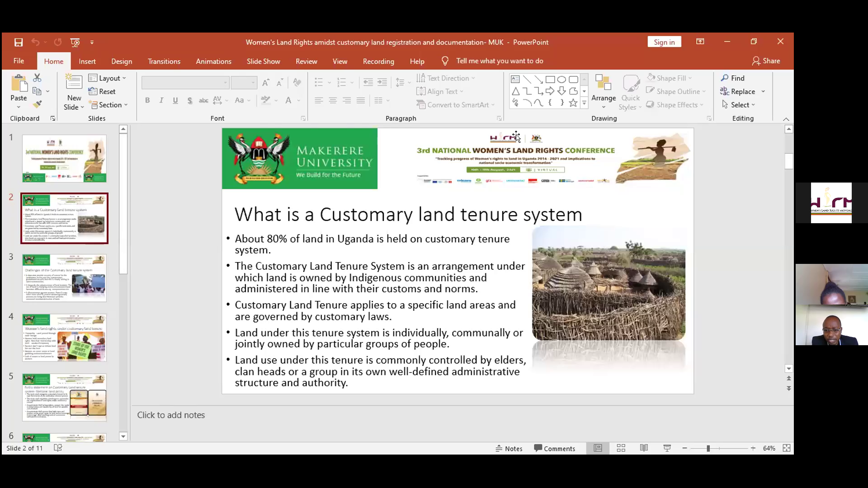Image resolution: width=868 pixels, height=488 pixels.
Task: Adjust the zoom slider handle
Action: [x=708, y=448]
